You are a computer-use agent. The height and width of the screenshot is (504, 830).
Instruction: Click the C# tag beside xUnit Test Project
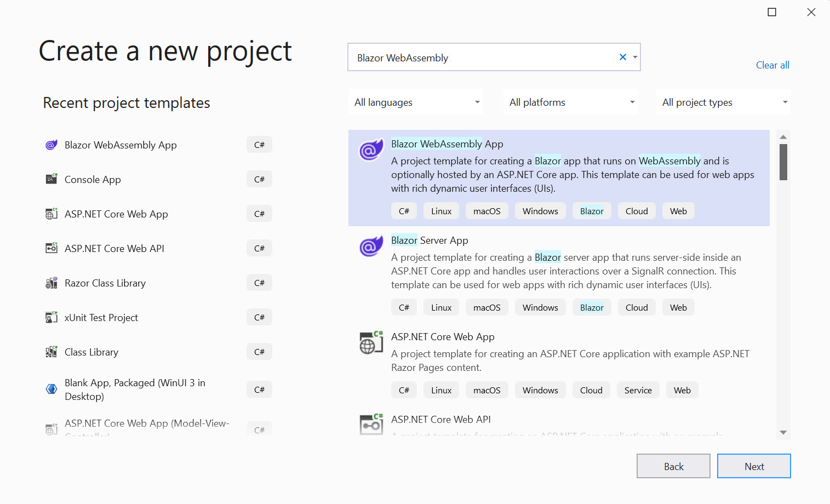pyautogui.click(x=259, y=317)
